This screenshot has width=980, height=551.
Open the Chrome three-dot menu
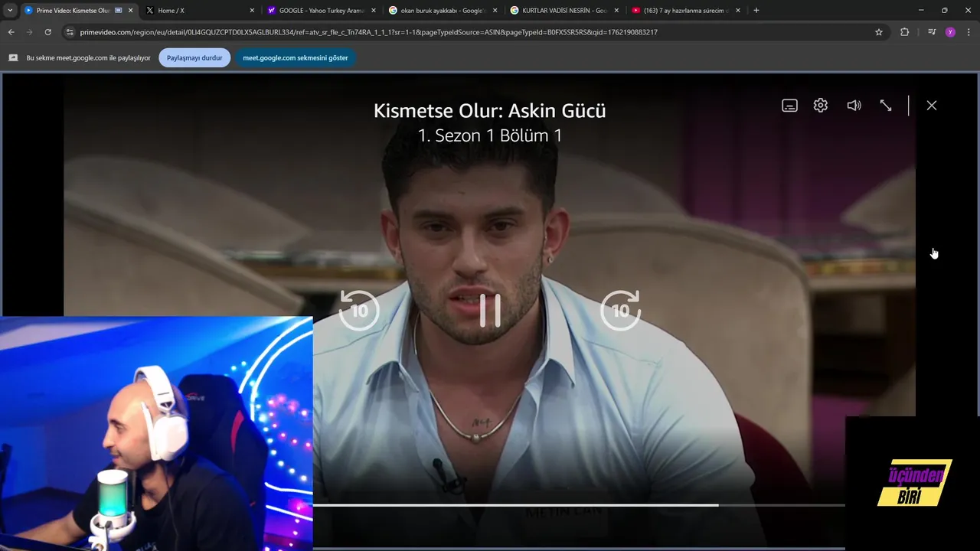point(969,32)
